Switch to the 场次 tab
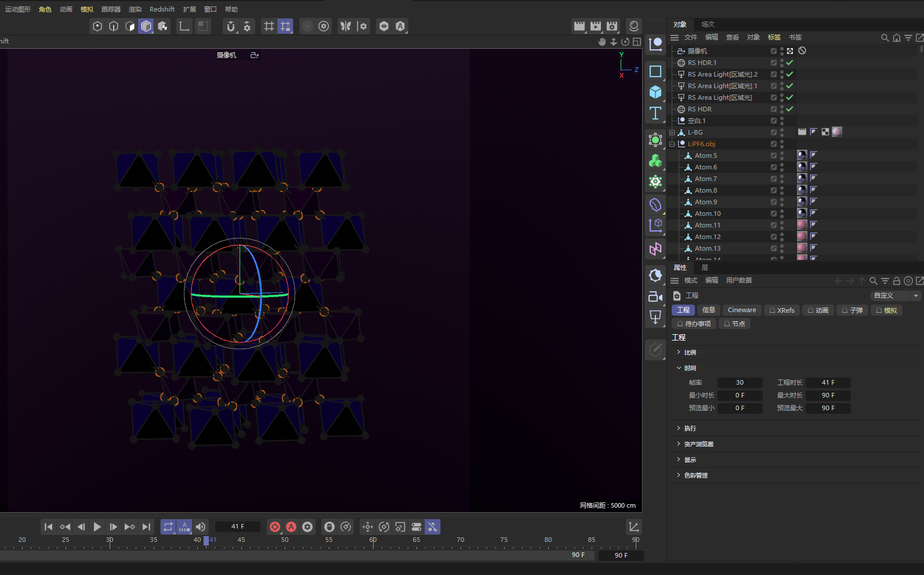Viewport: 924px width, 575px height. [x=708, y=24]
